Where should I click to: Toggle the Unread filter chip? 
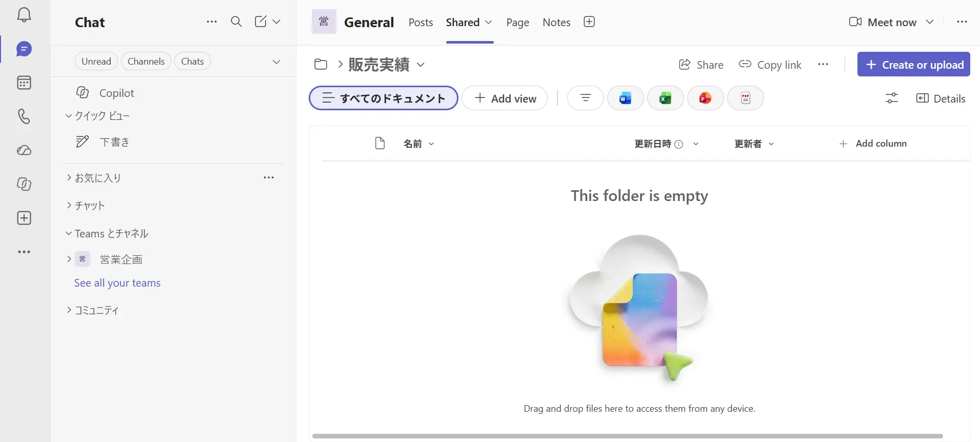tap(96, 62)
